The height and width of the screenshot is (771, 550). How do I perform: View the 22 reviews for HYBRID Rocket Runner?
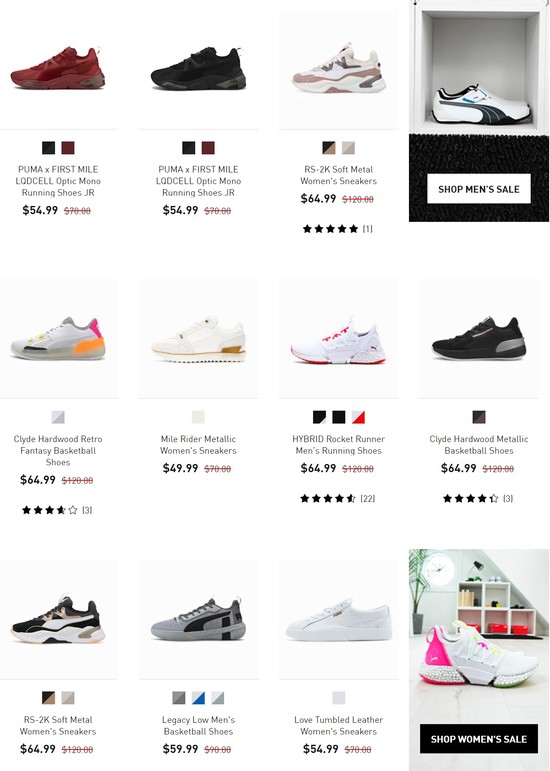tap(338, 498)
